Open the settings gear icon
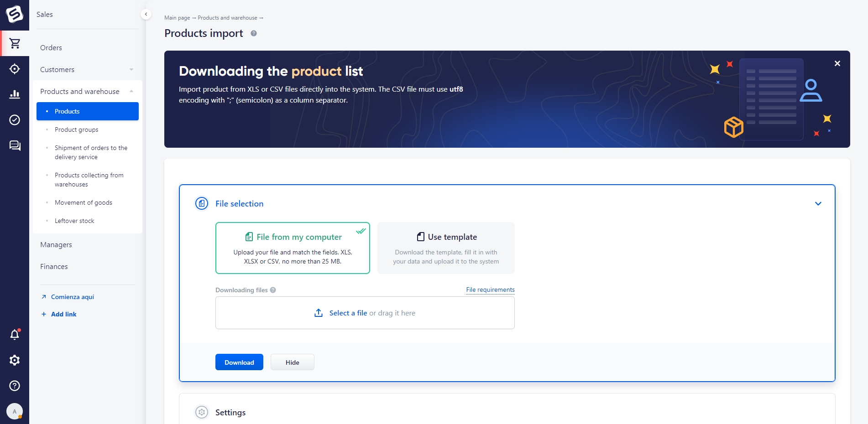Screen dimensions: 868x424 [15, 360]
